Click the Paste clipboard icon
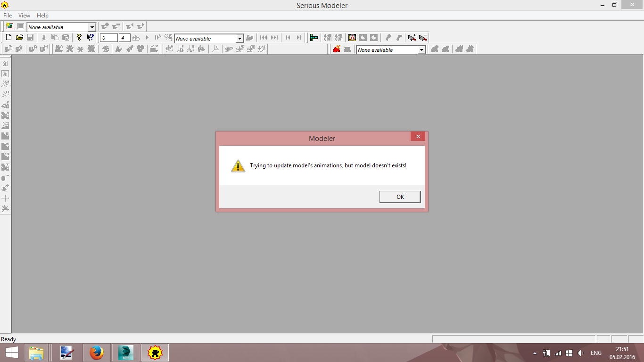Viewport: 644px width, 362px height. tap(66, 38)
